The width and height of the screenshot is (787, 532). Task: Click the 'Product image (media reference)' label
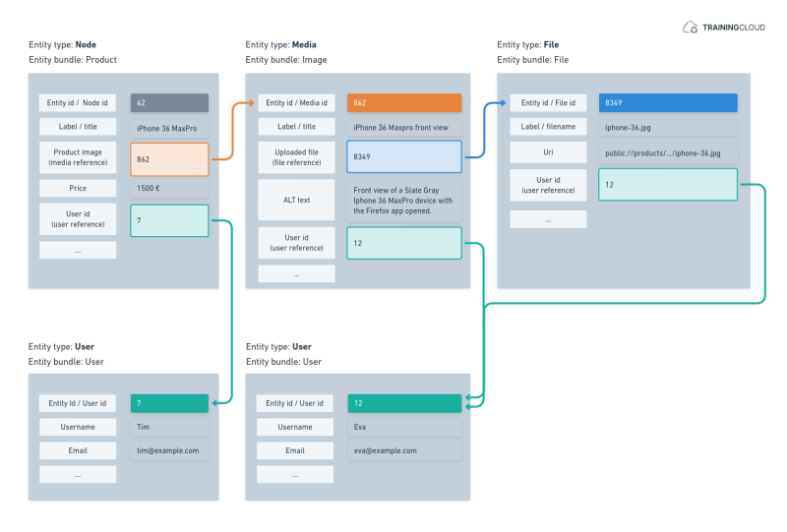click(78, 157)
